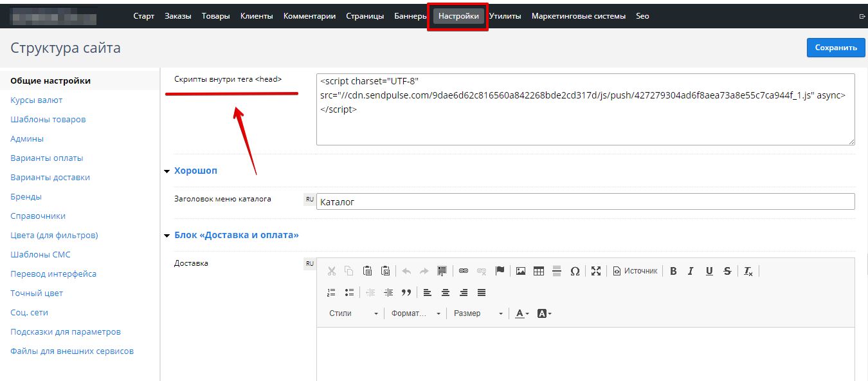The image size is (868, 381).
Task: Insert a numbered list
Action: coord(331,292)
